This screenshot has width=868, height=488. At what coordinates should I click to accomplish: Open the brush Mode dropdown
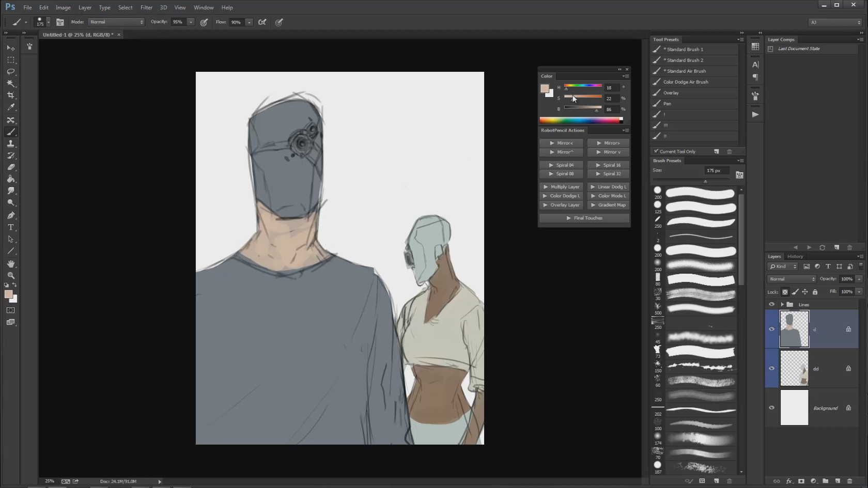click(x=116, y=22)
